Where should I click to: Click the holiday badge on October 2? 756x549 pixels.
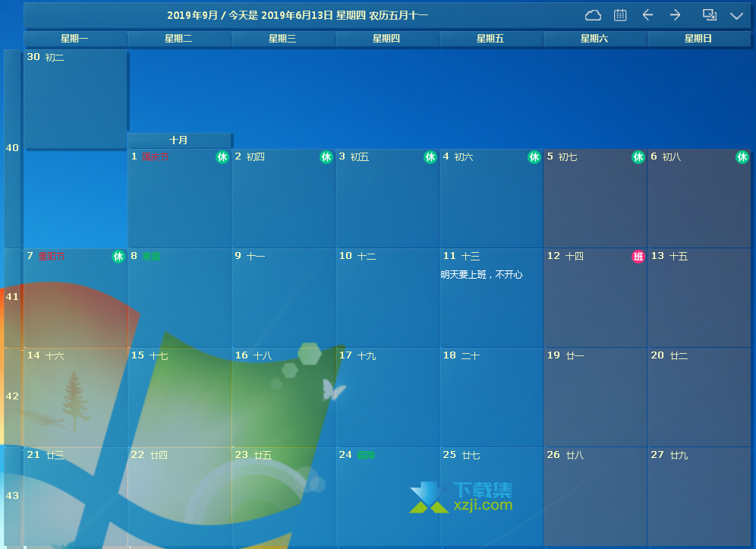point(326,156)
